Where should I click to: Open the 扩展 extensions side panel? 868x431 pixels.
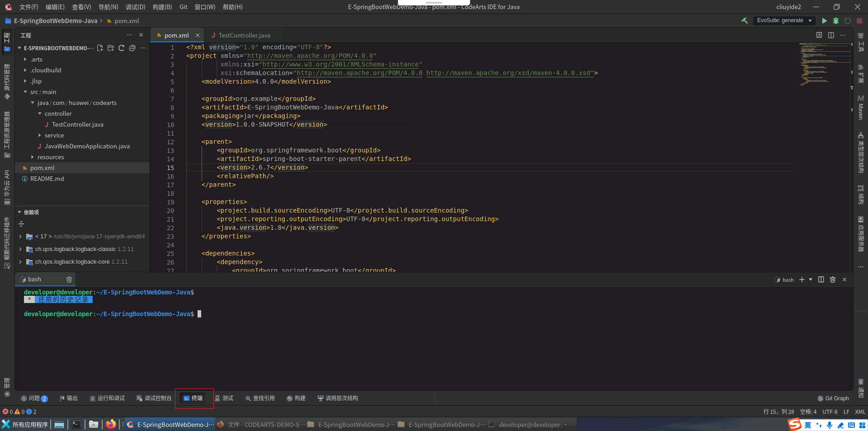tap(861, 74)
